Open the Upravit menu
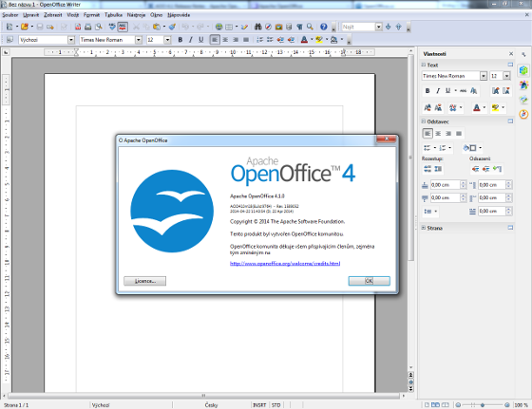 30,15
